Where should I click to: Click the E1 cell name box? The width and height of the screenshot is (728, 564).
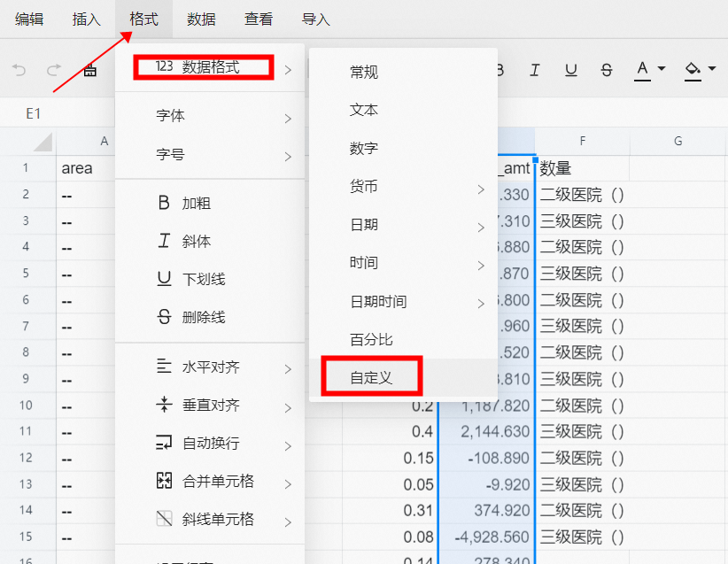click(x=34, y=113)
